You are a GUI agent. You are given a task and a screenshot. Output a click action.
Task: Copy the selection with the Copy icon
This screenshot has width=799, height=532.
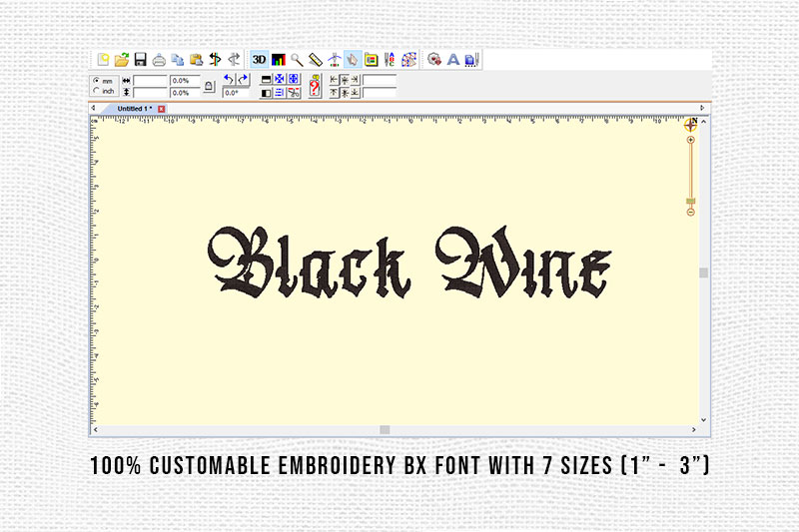coord(178,60)
